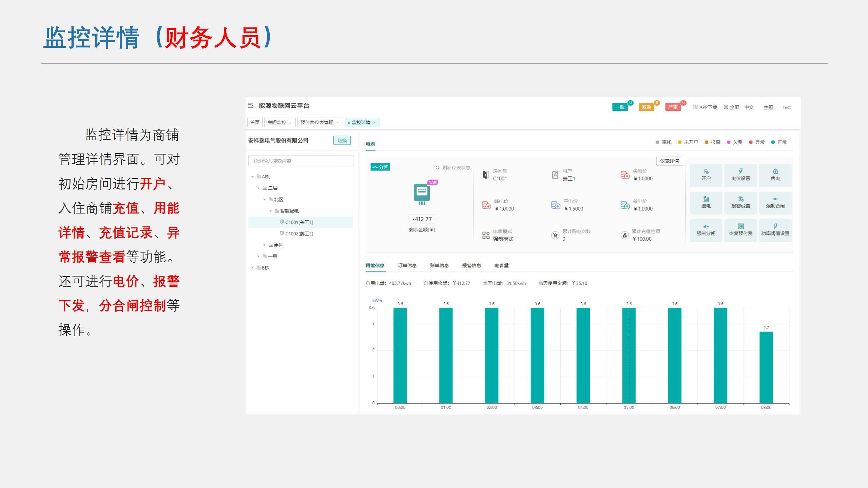Click the 仪表详情 meter details button
868x488 pixels.
click(669, 161)
